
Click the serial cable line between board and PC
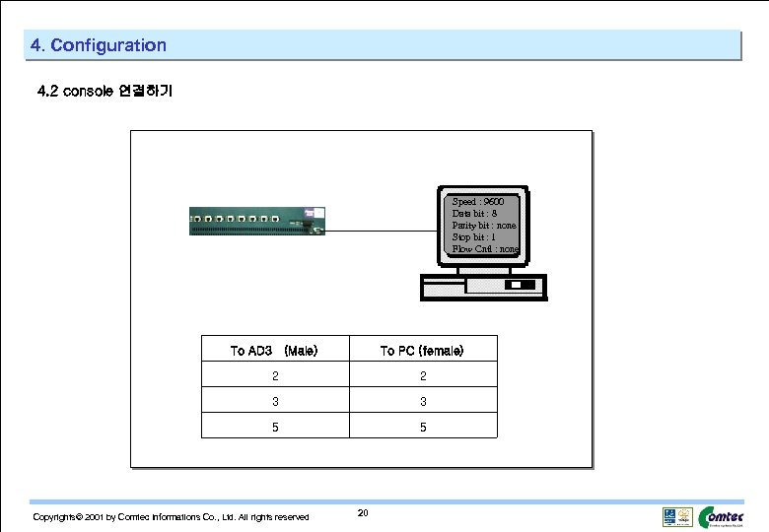pyautogui.click(x=382, y=231)
